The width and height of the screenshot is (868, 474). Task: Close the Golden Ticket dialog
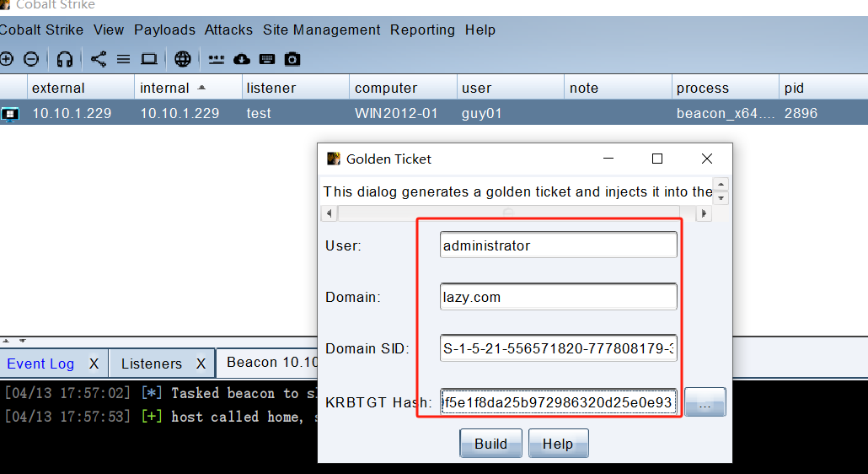[x=707, y=159]
